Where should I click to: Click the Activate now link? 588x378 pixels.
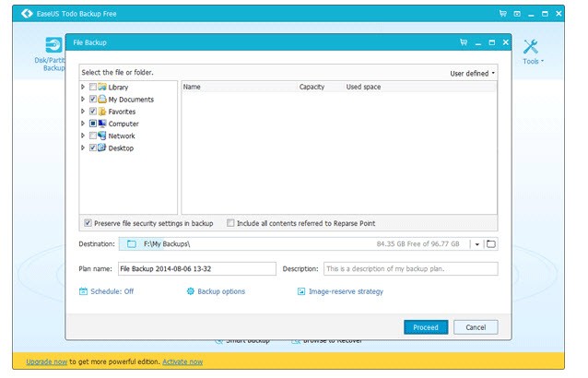click(182, 362)
